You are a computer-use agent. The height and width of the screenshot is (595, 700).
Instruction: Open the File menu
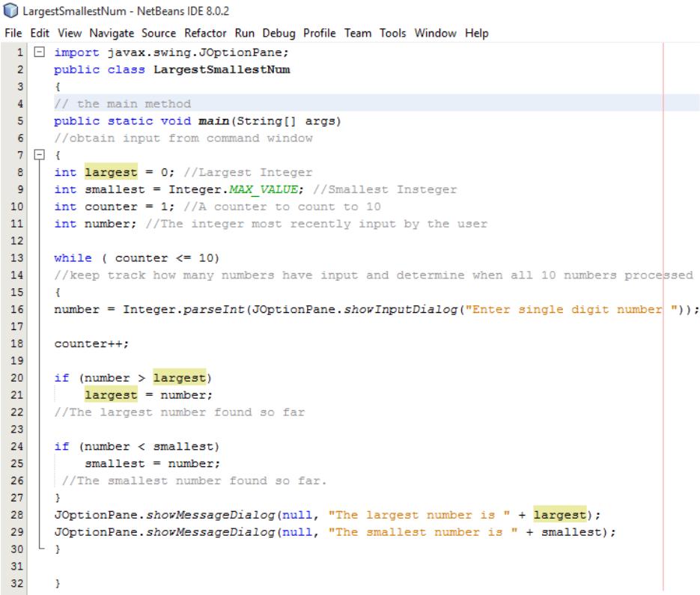[13, 33]
